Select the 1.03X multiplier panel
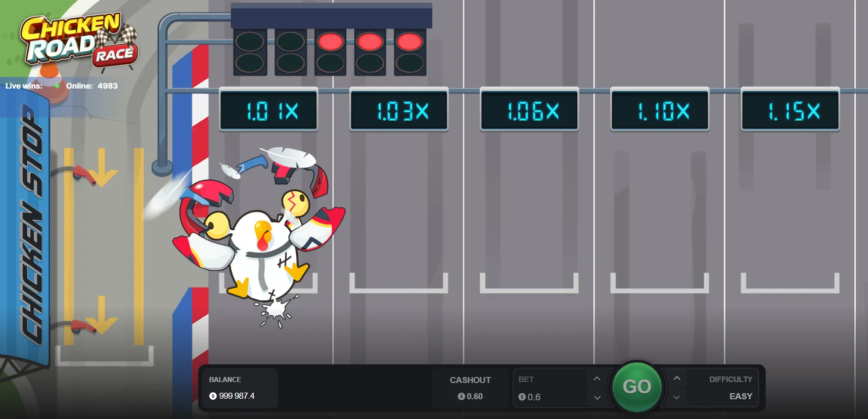Screen dimensions: 868x419 point(399,109)
